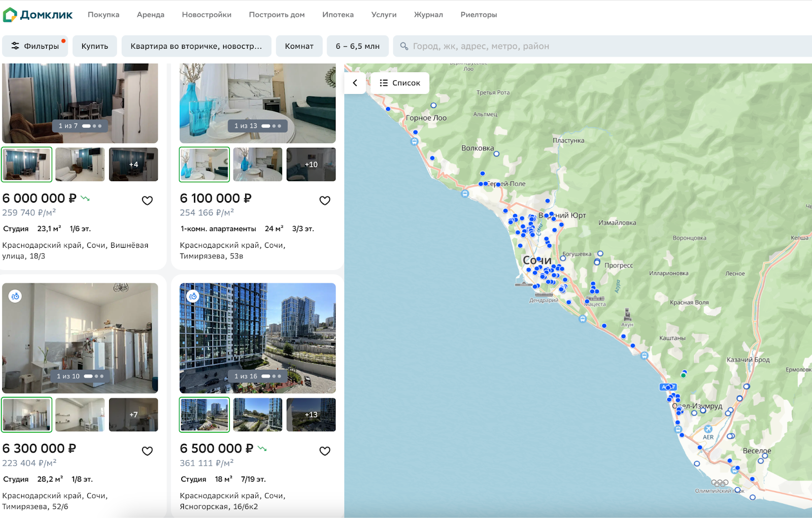
Task: Click the 3D tour badge on the Тимирязева 52/6 photo
Action: pos(15,296)
